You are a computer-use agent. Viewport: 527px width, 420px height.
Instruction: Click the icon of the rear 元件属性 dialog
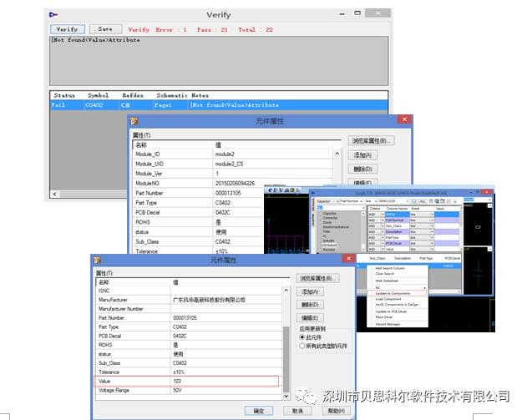134,121
